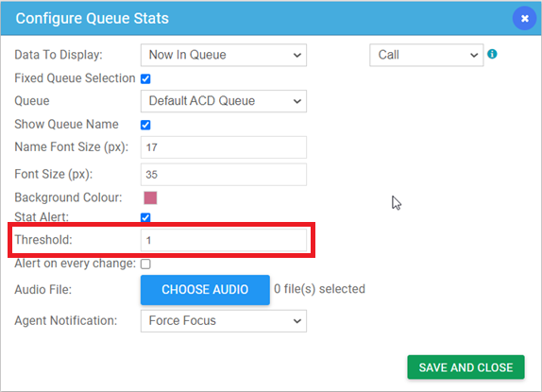The image size is (542, 392).
Task: Click Save and Close button
Action: click(466, 367)
